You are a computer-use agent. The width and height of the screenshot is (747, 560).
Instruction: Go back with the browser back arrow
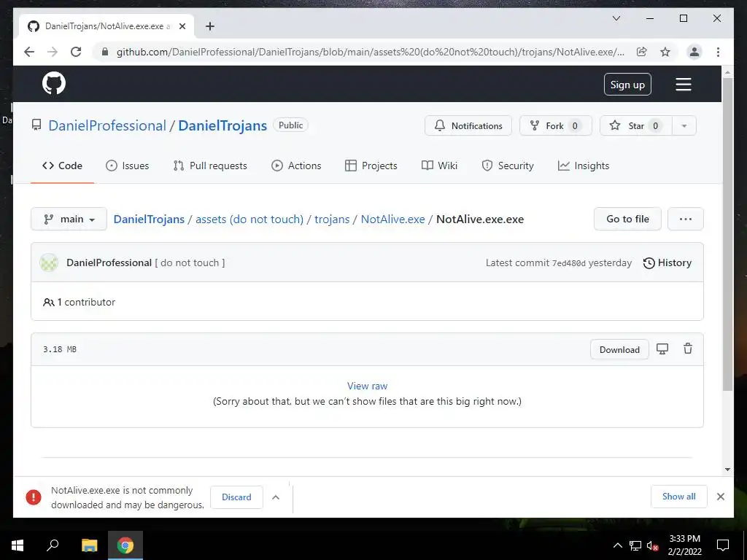[x=29, y=52]
